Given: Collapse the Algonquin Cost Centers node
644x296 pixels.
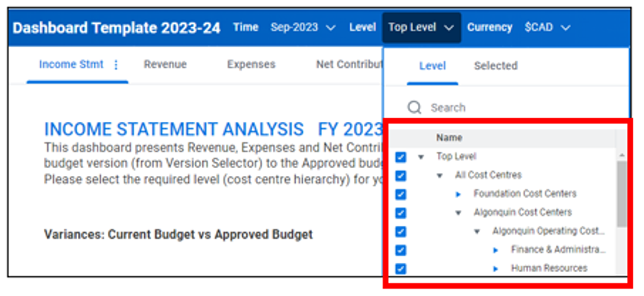Looking at the screenshot, I should tap(458, 213).
